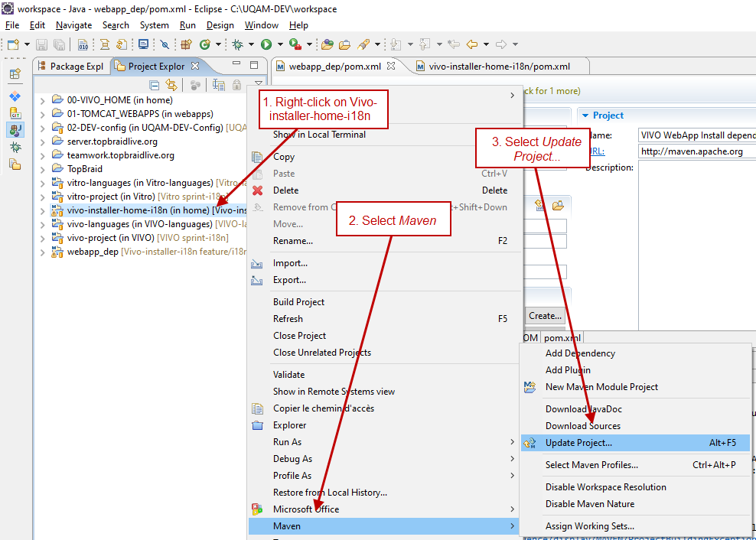Select Download Sources in Maven submenu
The width and height of the screenshot is (756, 540).
(635, 426)
